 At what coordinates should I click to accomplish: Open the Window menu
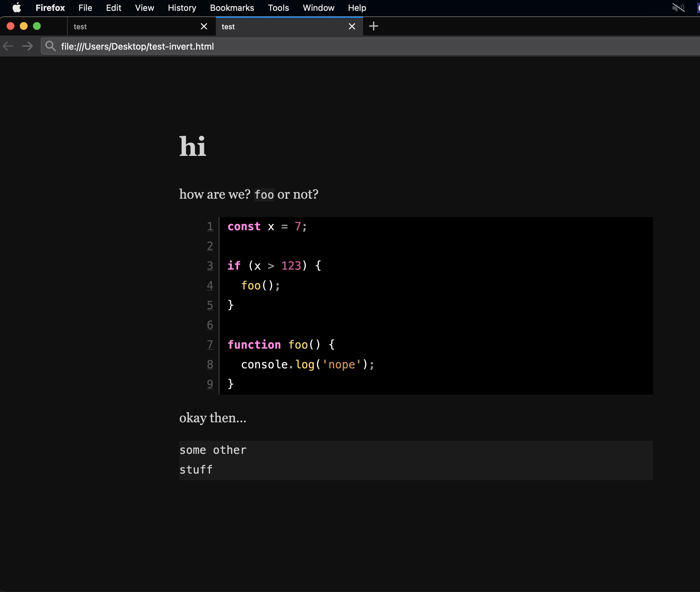point(318,8)
